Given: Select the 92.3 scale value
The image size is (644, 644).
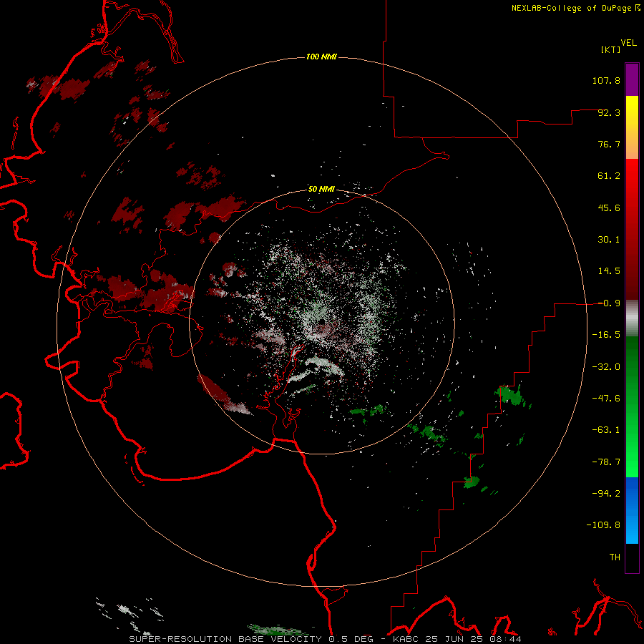Looking at the screenshot, I should coord(609,112).
